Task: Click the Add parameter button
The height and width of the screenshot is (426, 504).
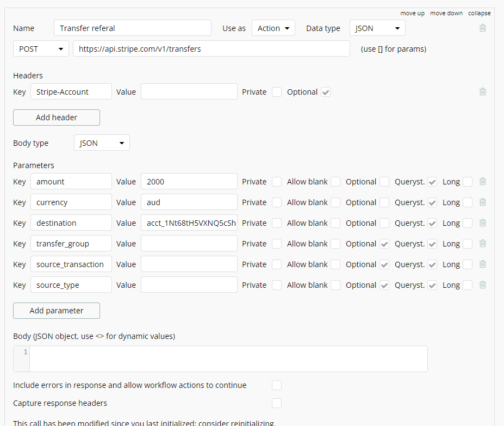Action: [x=57, y=311]
